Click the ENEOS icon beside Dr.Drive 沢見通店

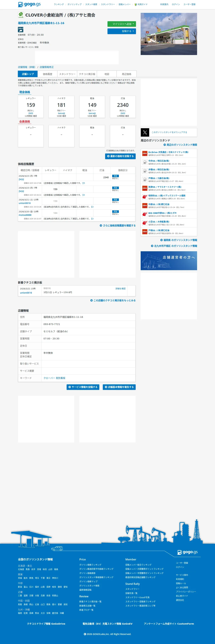click(x=145, y=153)
